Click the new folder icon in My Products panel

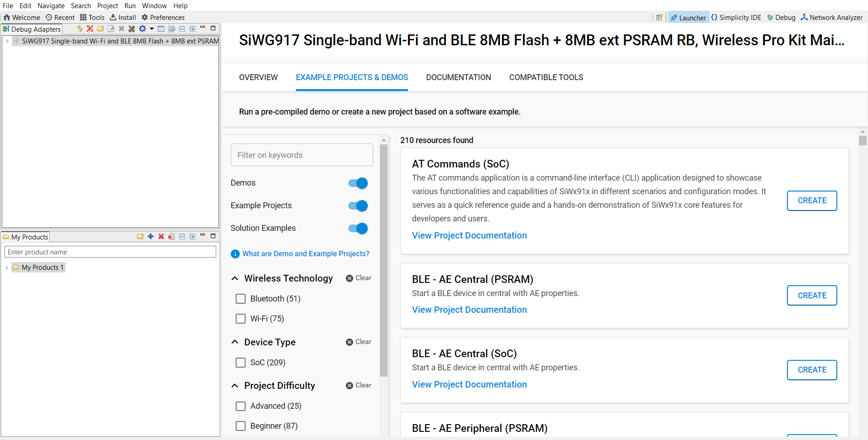coord(140,236)
